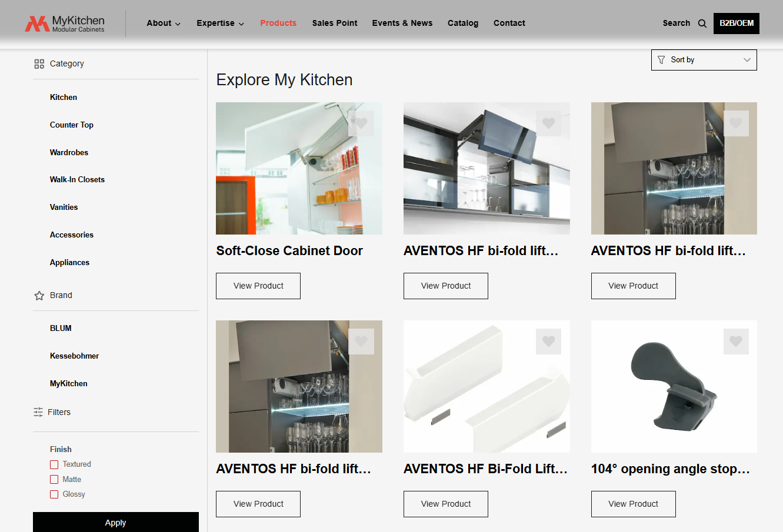Open the 104° opening angle stop thumbnail
Screen dimensions: 783x532
674,386
